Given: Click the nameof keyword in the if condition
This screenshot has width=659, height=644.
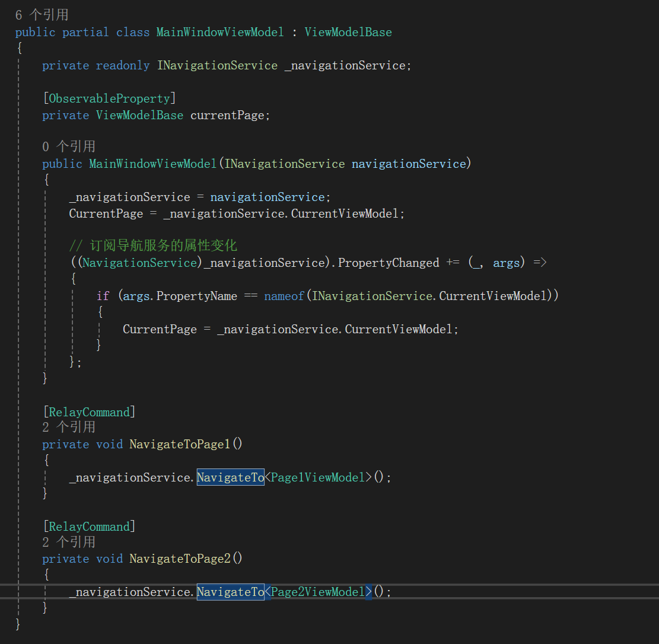Looking at the screenshot, I should click(x=284, y=295).
